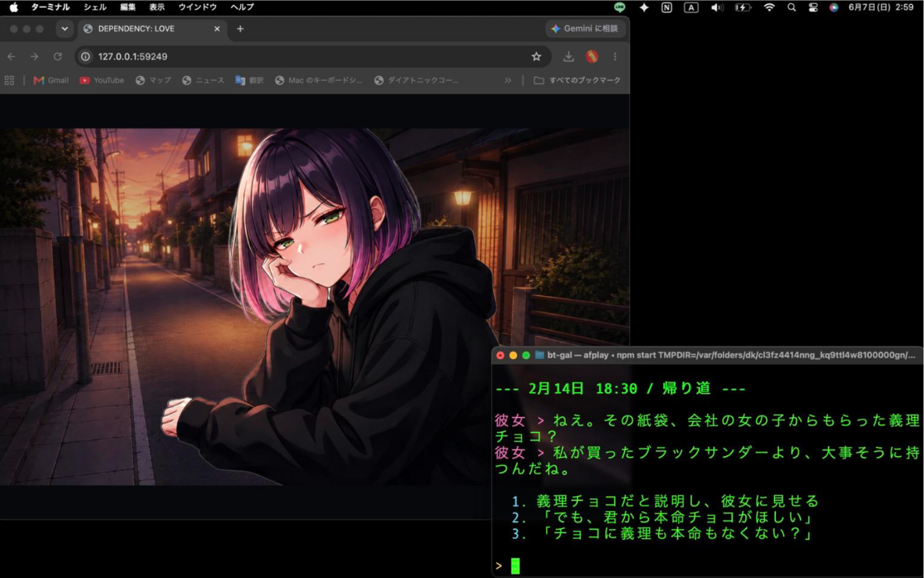Click option 3 「チョコに義理も本命もなくない？」

pyautogui.click(x=662, y=533)
